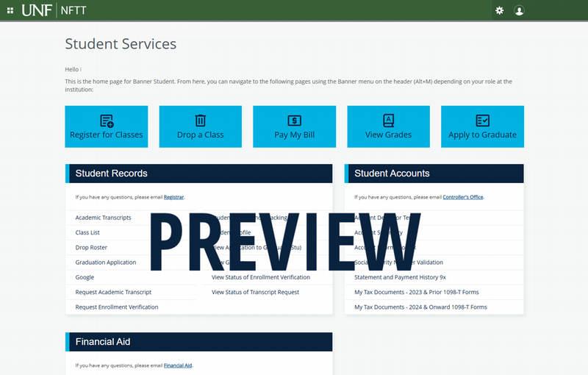
Task: Select Request Enrollment Verification
Action: 116,307
